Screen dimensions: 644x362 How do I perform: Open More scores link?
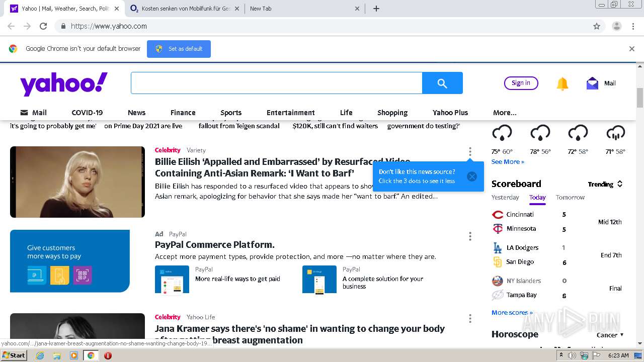tap(512, 313)
